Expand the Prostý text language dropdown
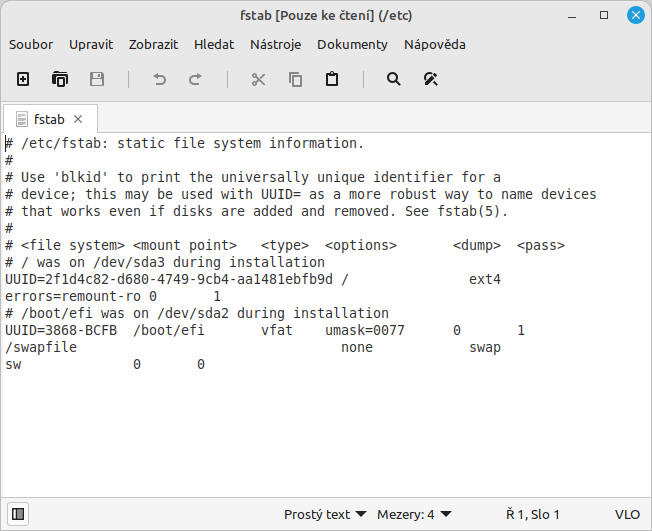652x531 pixels. 325,514
